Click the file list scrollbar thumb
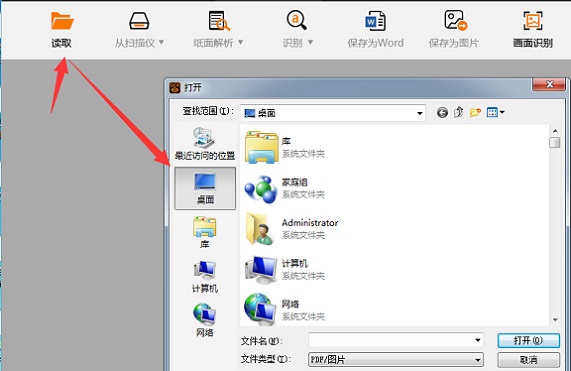The image size is (571, 371). click(x=555, y=142)
